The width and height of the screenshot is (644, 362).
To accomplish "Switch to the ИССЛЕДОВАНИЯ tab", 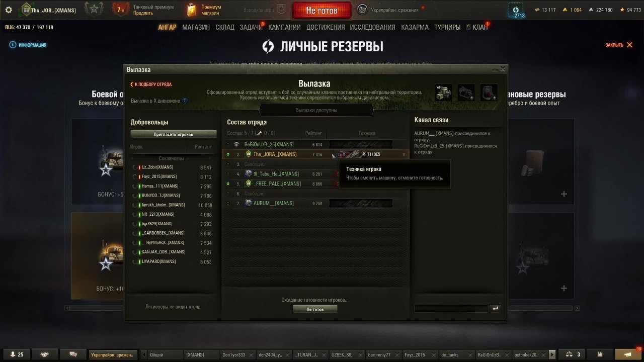I will (x=372, y=27).
